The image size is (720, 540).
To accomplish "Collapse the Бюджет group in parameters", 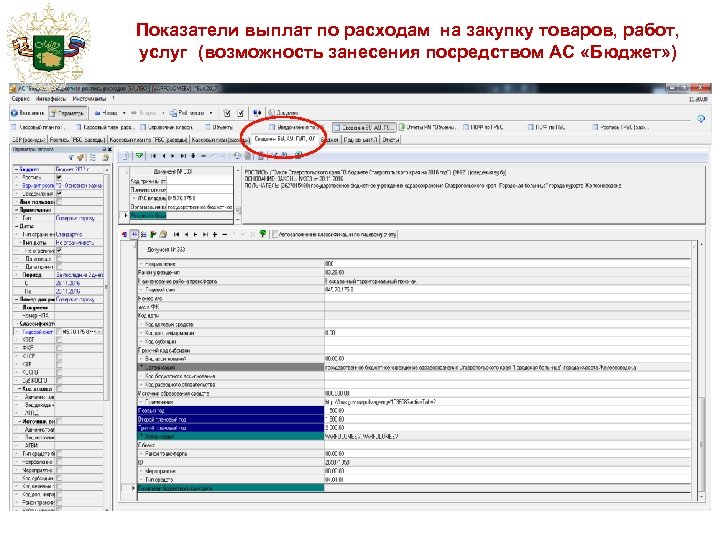I will [17, 169].
